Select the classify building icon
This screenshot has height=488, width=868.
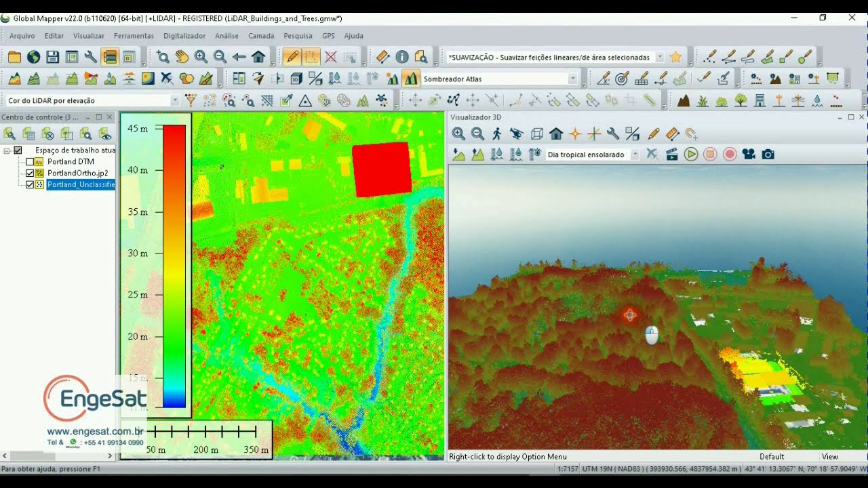click(x=759, y=100)
